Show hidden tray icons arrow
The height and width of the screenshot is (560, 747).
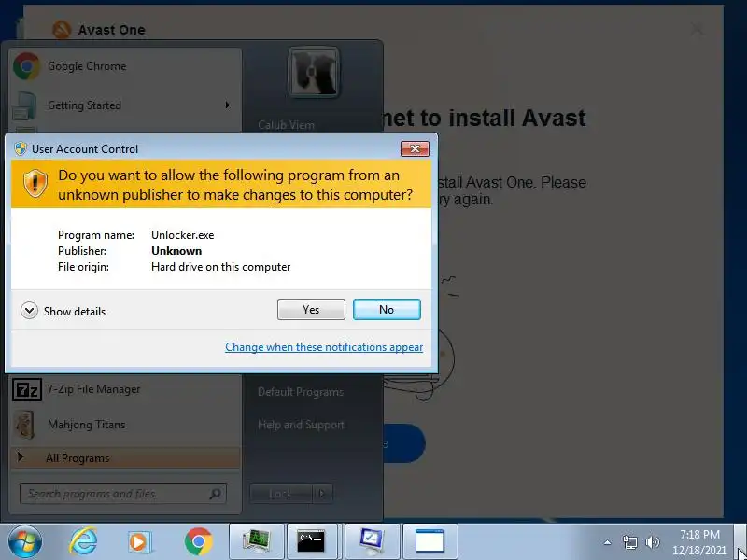pos(607,542)
